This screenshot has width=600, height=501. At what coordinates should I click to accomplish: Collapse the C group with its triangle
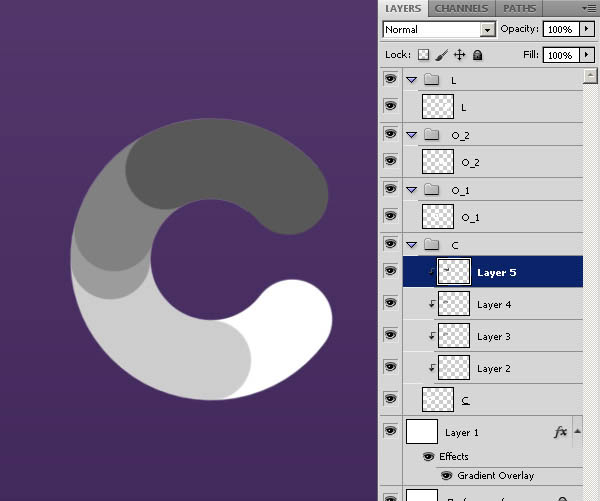(x=411, y=244)
